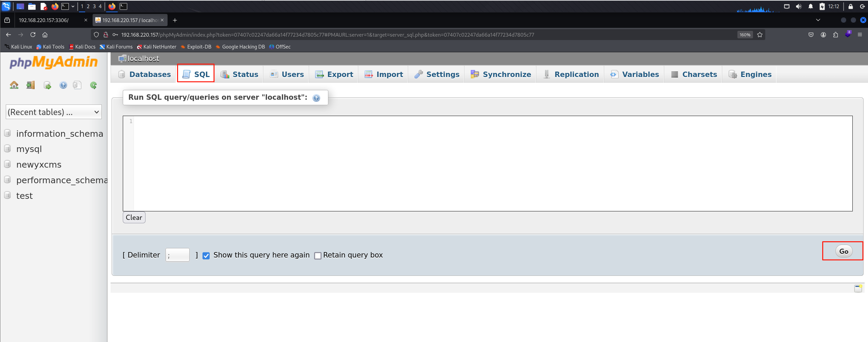Switch to the Import tab
The image size is (868, 342).
(384, 74)
